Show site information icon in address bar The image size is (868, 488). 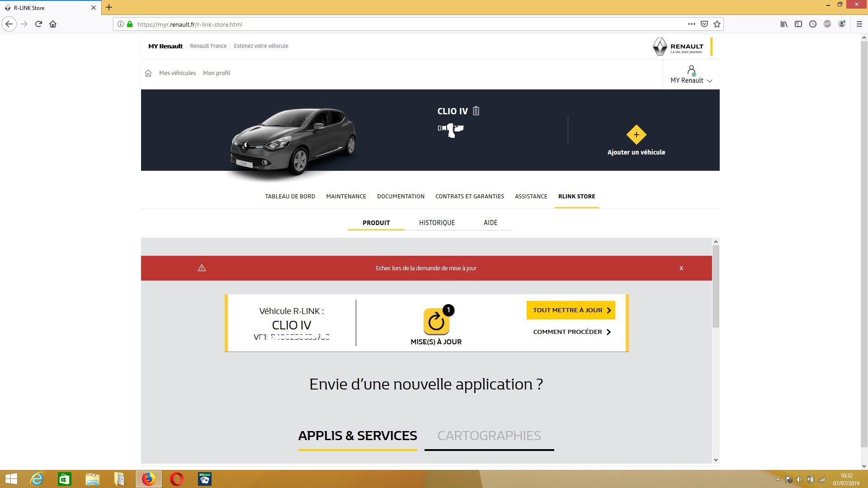121,24
